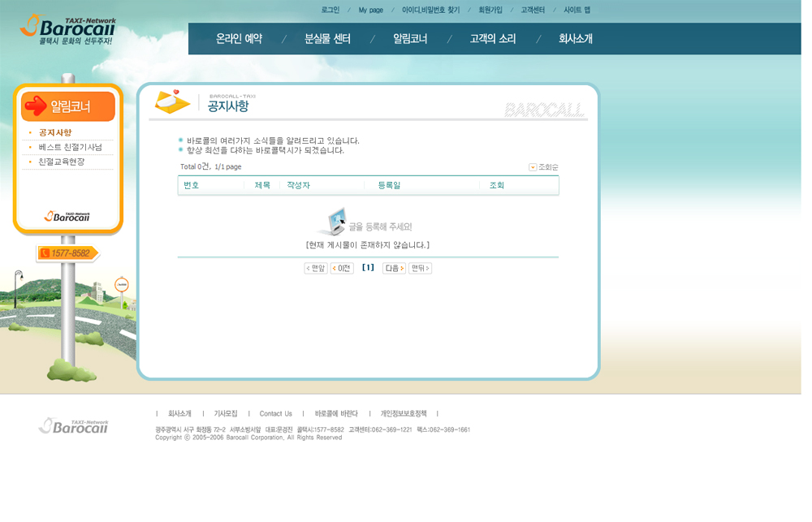Open the 조회순 sort dropdown

pyautogui.click(x=543, y=167)
